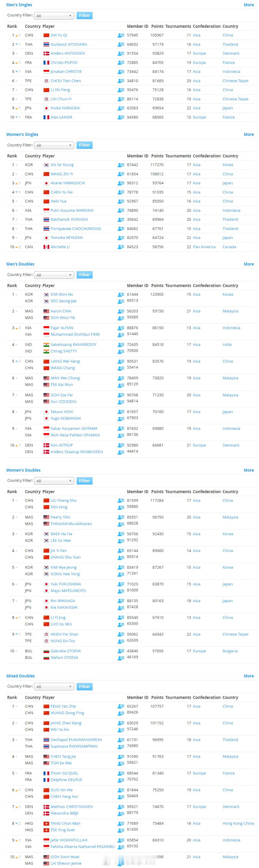Screen dimensions: 259x868
Task: Open profile icon for Alex LANIER
Action: click(x=121, y=118)
